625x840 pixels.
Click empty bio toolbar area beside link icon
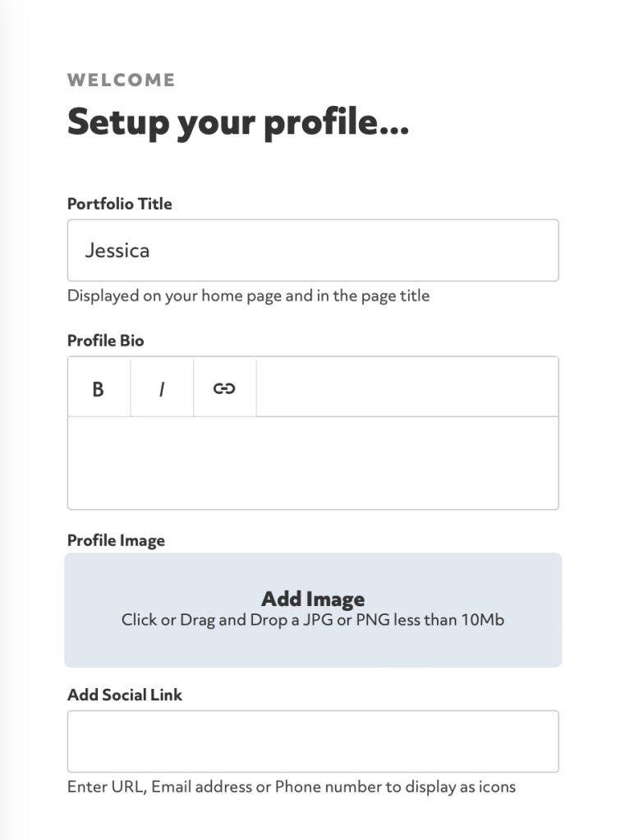407,388
